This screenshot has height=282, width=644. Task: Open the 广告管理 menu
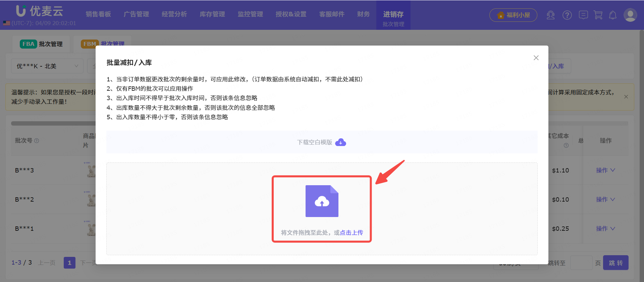pyautogui.click(x=136, y=14)
